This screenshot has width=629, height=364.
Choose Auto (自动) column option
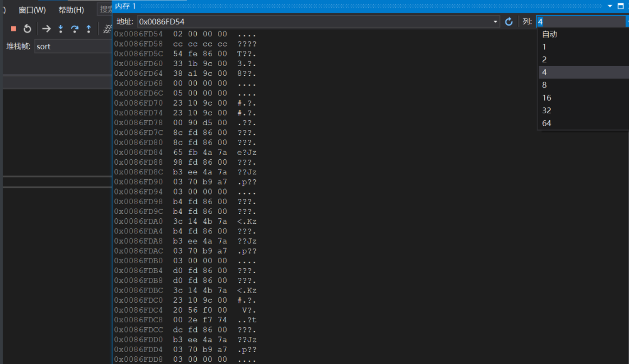click(x=583, y=34)
